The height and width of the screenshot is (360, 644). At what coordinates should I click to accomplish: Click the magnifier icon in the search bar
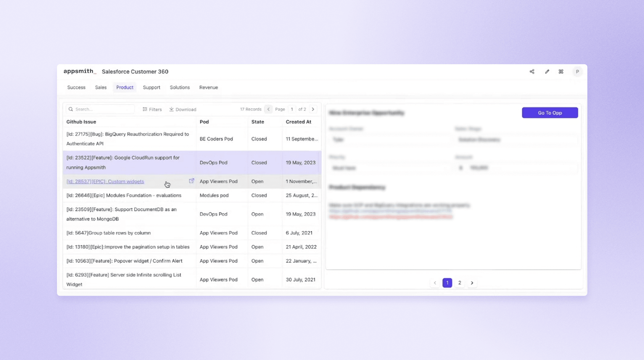tap(71, 109)
